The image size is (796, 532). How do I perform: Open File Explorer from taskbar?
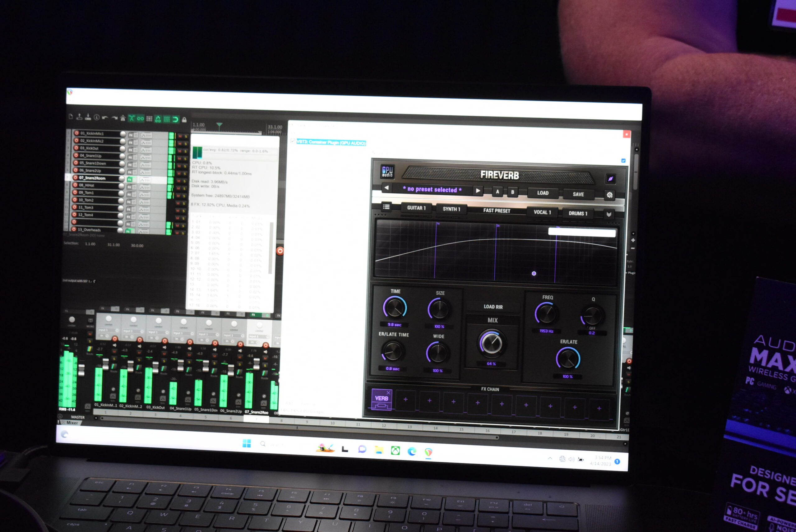379,450
